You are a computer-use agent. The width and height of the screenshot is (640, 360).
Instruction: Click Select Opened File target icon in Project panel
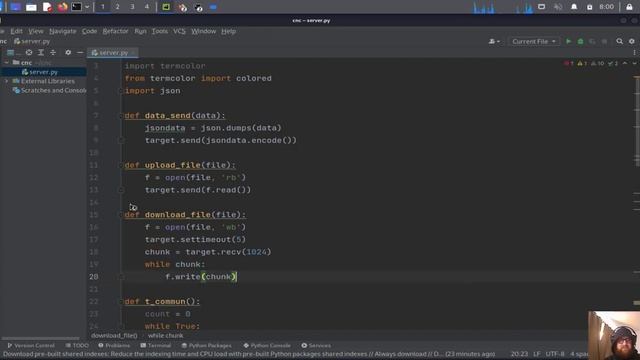click(29, 52)
